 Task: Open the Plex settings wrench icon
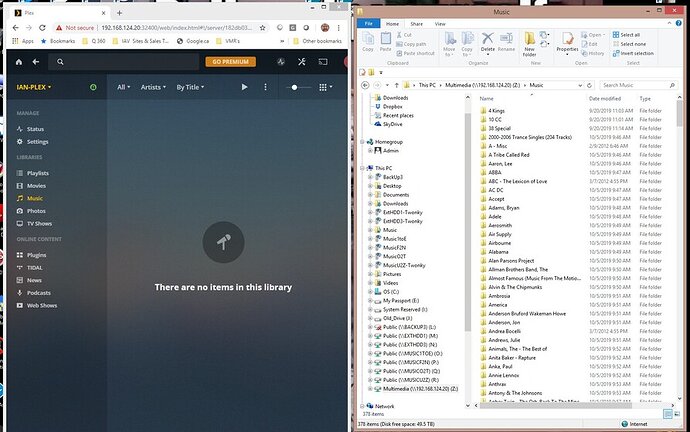click(x=301, y=62)
